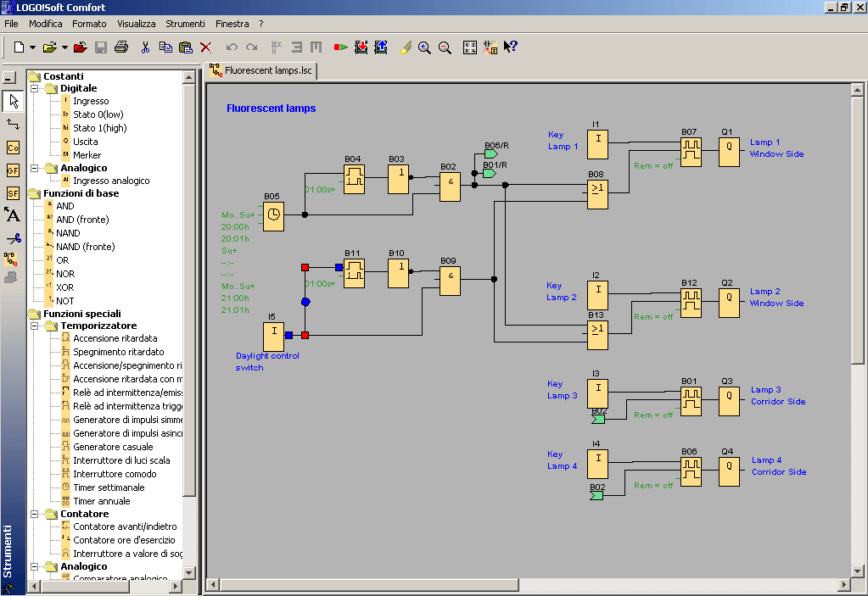The image size is (868, 596).
Task: Collapse the Temporizzatore tree node
Action: click(x=36, y=326)
